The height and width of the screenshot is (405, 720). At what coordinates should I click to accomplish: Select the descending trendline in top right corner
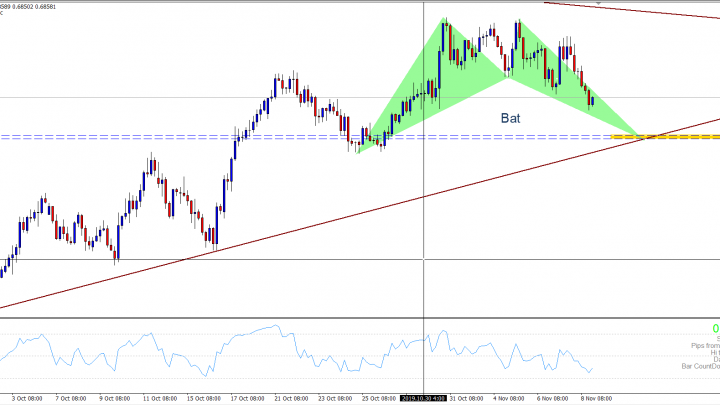[650, 13]
